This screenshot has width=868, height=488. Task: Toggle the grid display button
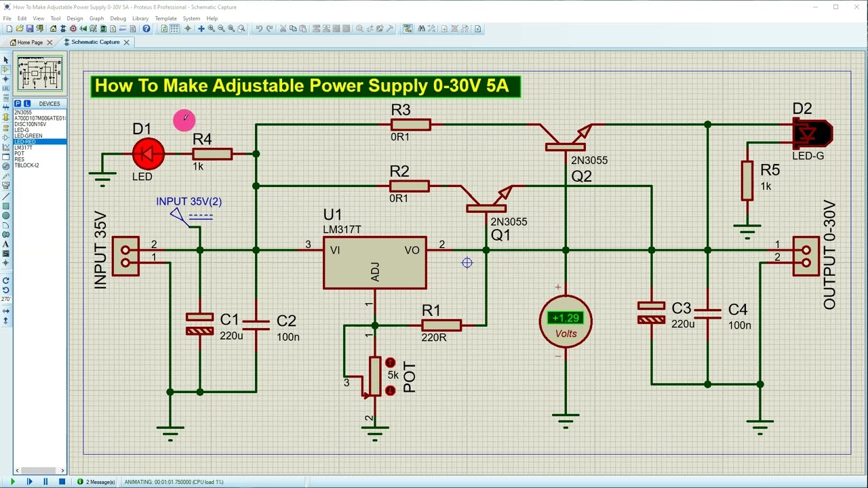(x=174, y=28)
